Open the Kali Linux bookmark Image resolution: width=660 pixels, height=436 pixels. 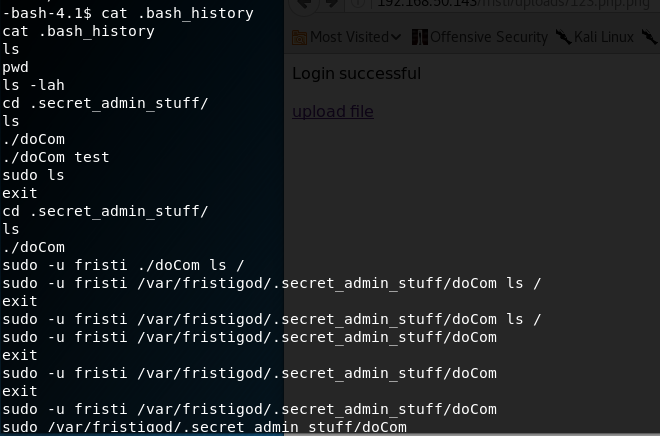coord(604,37)
